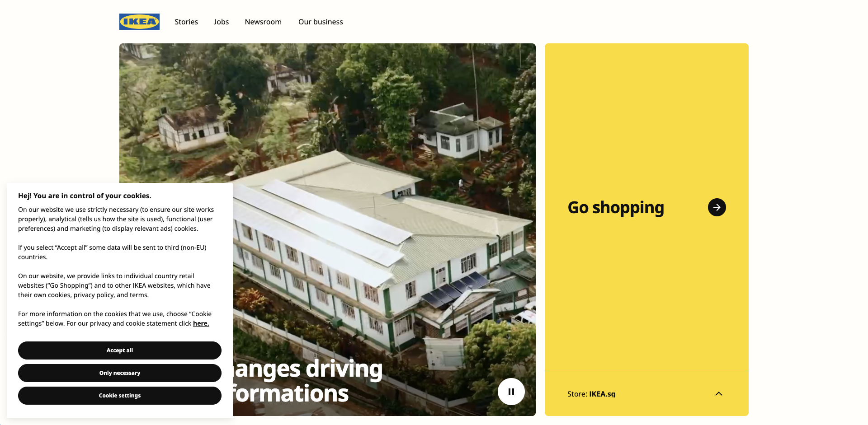This screenshot has width=868, height=425.
Task: Click the cookie banner heading text
Action: point(85,196)
